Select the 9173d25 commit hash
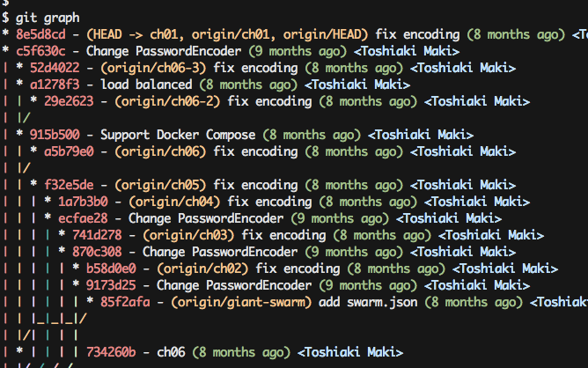 pos(111,285)
